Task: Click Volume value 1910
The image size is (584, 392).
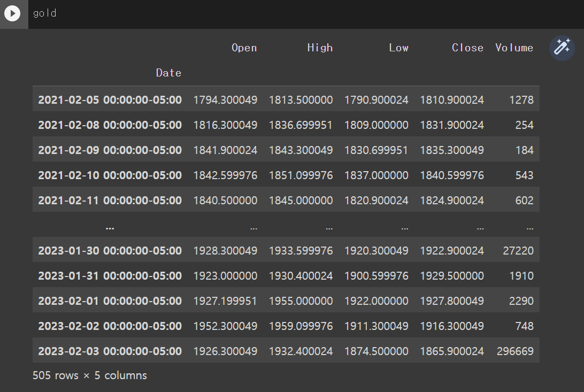Action: point(521,276)
